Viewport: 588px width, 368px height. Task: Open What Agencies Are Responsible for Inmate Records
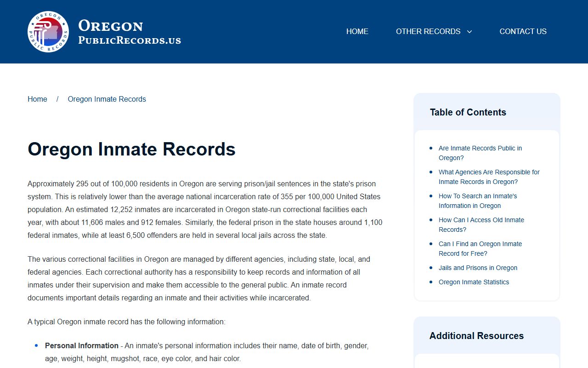(489, 177)
